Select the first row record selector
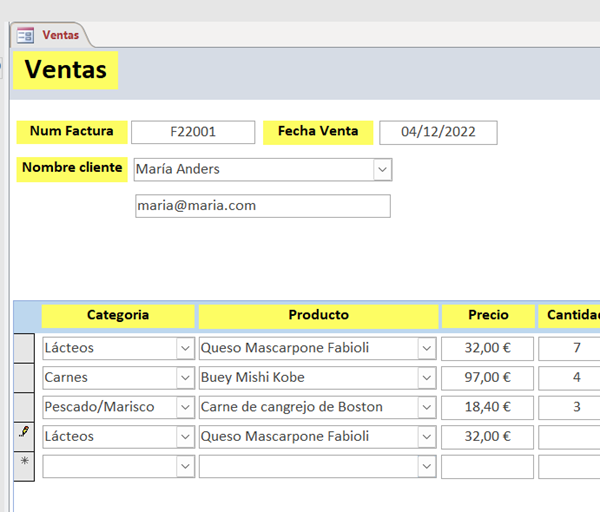The height and width of the screenshot is (512, 600). pos(24,348)
